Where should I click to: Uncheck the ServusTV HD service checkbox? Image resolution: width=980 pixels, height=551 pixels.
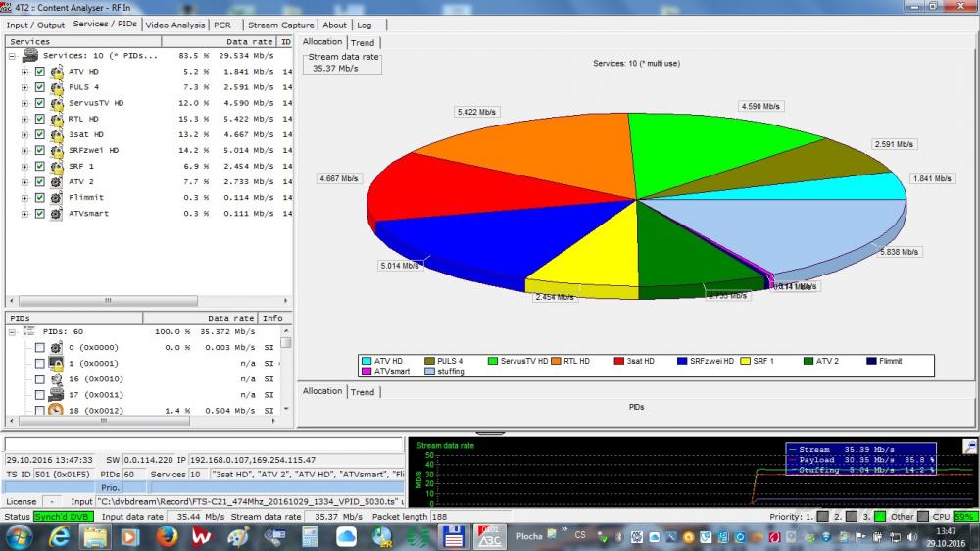point(40,103)
